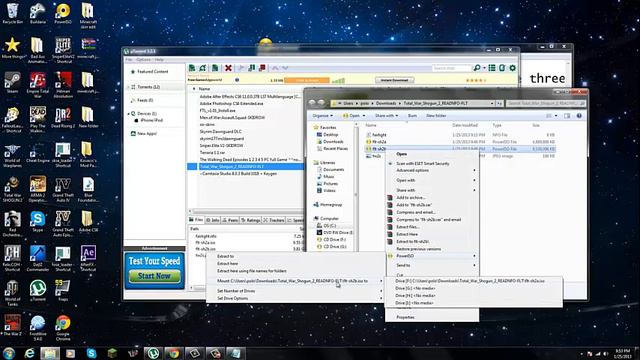640x360 pixels.
Task: Switch to Trackers tab in uTorrent
Action: click(x=274, y=220)
